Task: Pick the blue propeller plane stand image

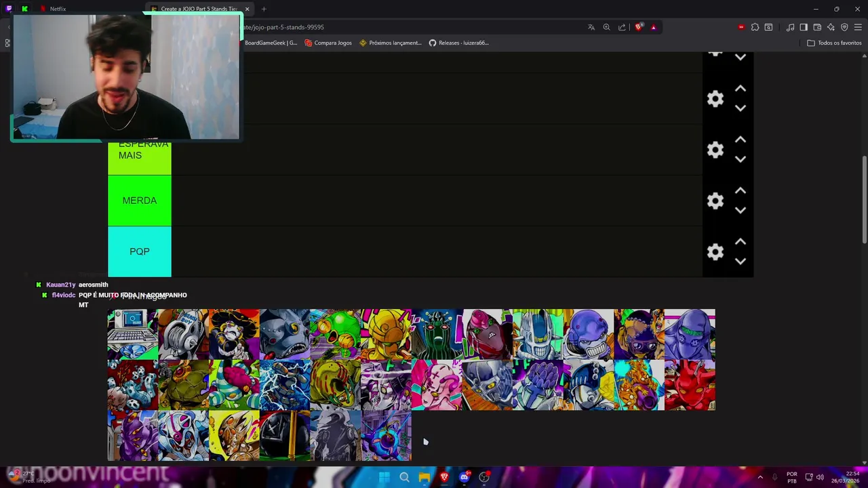Action: click(386, 436)
